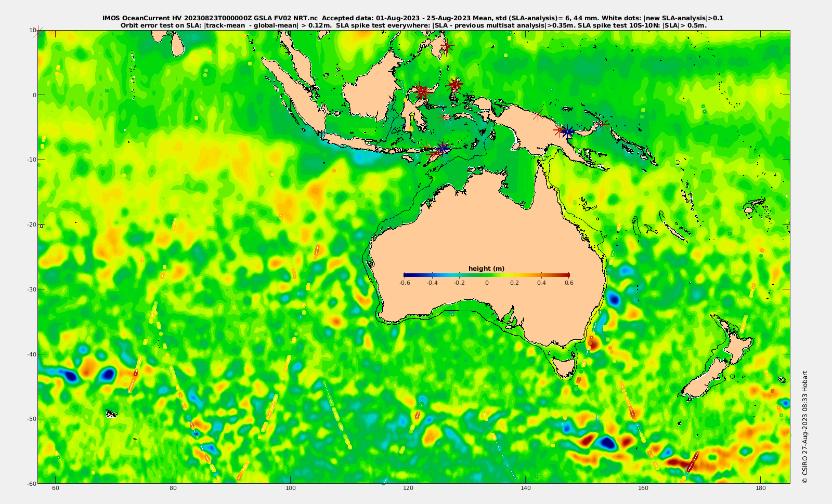This screenshot has height=504, width=832.
Task: Click latitude axis label -40
Action: coord(31,354)
